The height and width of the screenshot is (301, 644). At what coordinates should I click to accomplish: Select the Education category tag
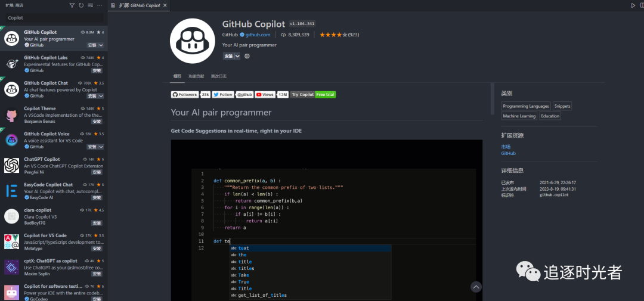tap(550, 116)
